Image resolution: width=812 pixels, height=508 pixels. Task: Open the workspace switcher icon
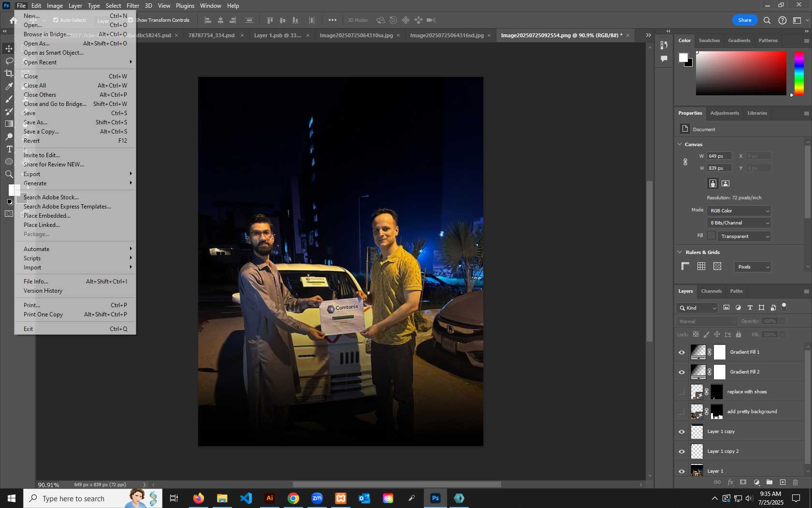(x=797, y=20)
